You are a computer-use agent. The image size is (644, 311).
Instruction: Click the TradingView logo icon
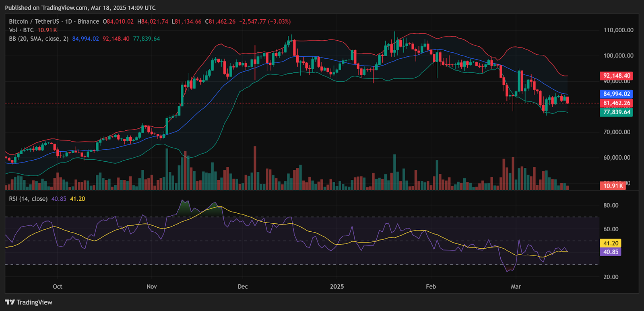pos(10,302)
